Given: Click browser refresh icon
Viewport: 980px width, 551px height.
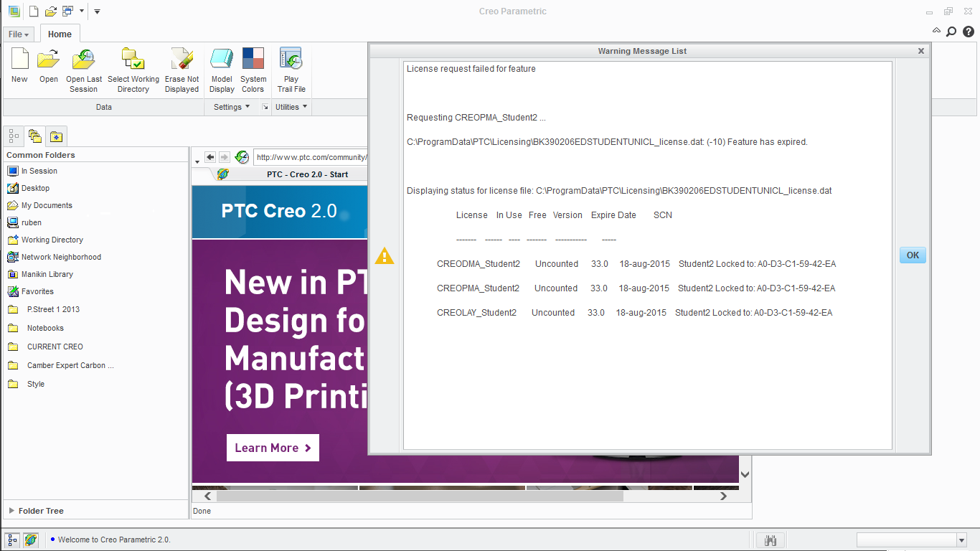Looking at the screenshot, I should tap(242, 157).
